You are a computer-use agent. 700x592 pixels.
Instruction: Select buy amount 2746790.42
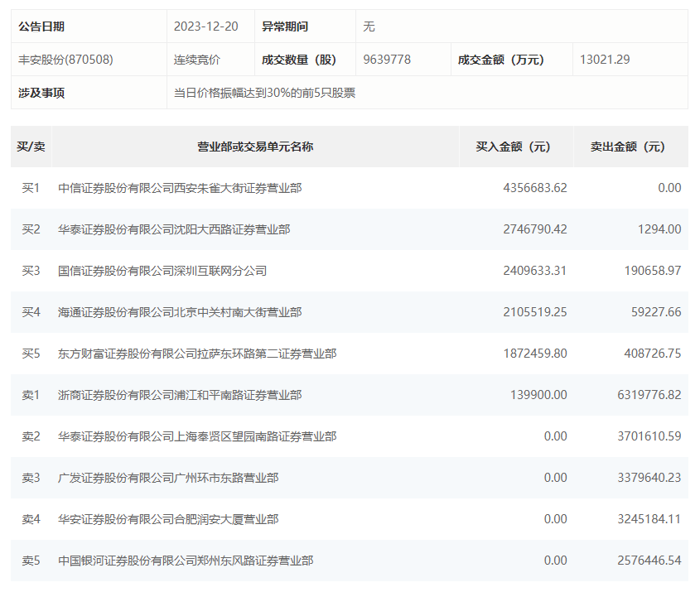tap(535, 229)
